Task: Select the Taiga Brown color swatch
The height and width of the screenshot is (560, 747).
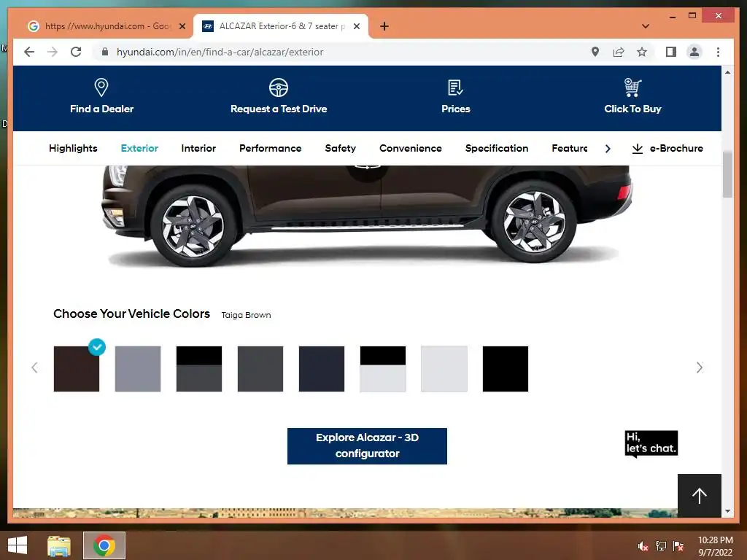Action: (76, 368)
